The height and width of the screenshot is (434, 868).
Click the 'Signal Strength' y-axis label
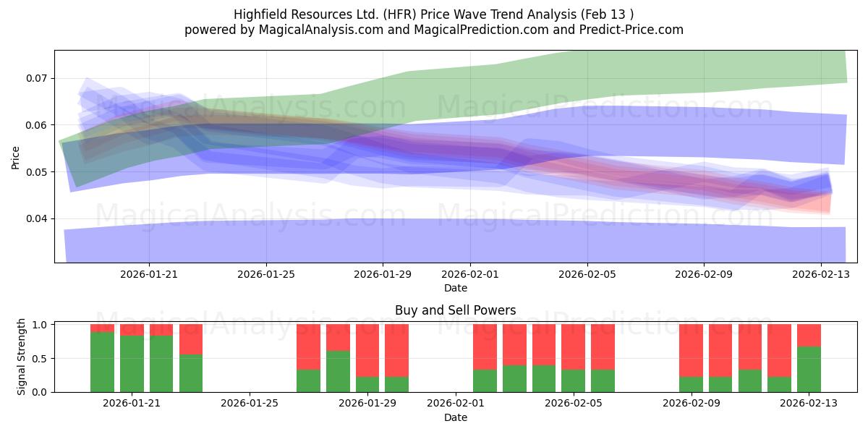tap(22, 357)
